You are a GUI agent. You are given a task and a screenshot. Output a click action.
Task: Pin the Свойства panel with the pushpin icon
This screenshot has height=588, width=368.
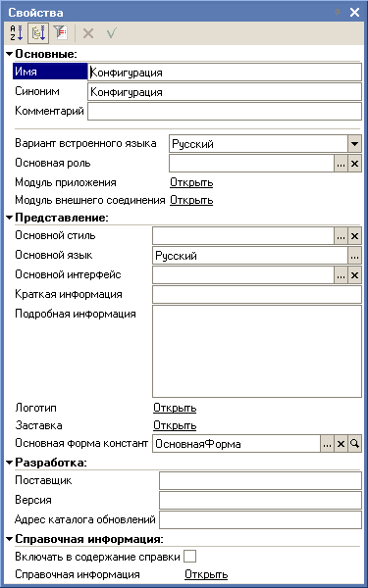[x=338, y=13]
